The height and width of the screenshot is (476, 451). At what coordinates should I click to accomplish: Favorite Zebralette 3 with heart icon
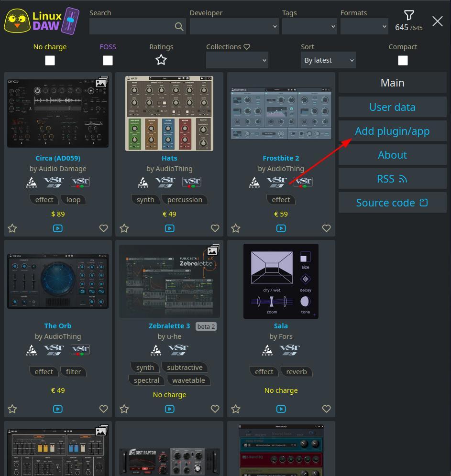[x=215, y=409]
